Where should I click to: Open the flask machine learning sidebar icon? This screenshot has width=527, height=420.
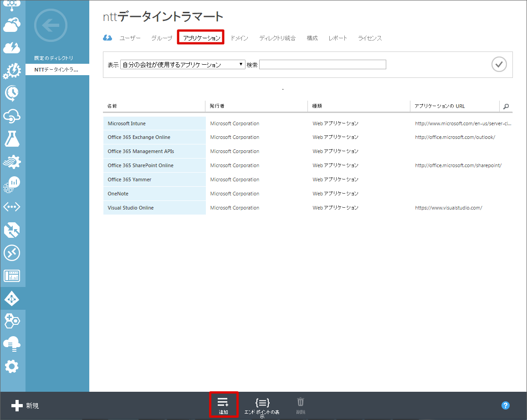12,139
